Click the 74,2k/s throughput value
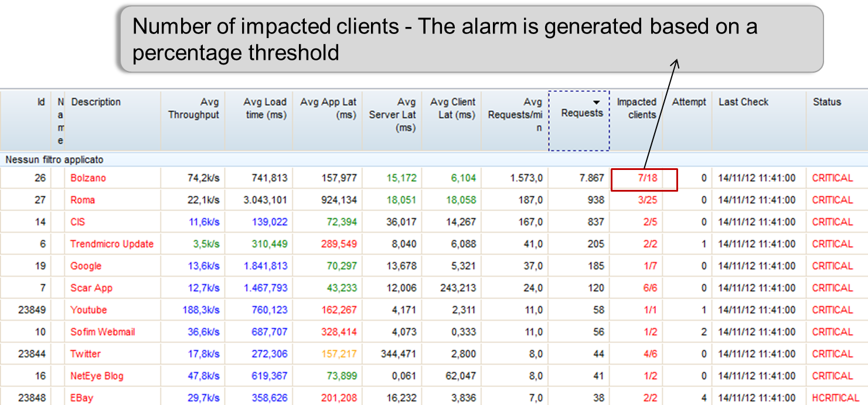Image resolution: width=868 pixels, height=405 pixels. point(203,178)
